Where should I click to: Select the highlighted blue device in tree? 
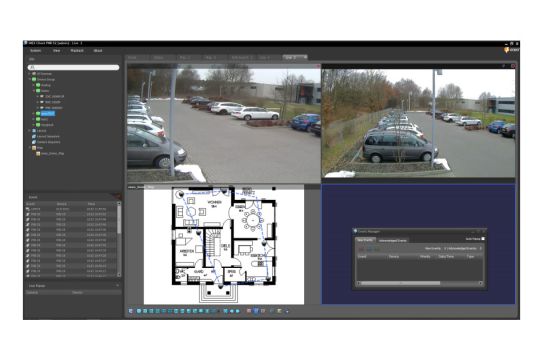(47, 114)
